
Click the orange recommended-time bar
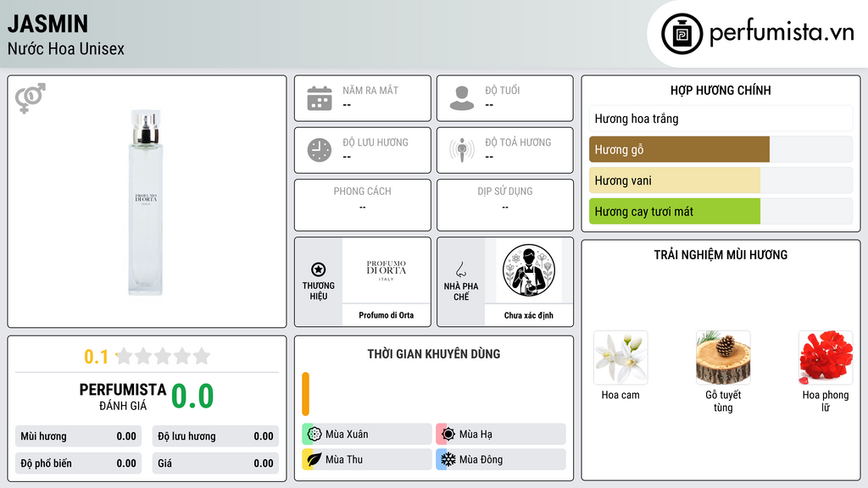click(305, 394)
